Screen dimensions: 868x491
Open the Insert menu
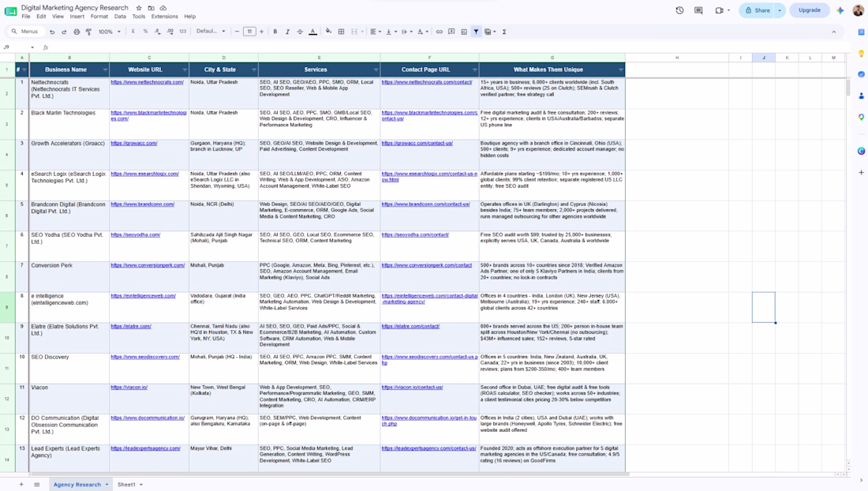[77, 17]
